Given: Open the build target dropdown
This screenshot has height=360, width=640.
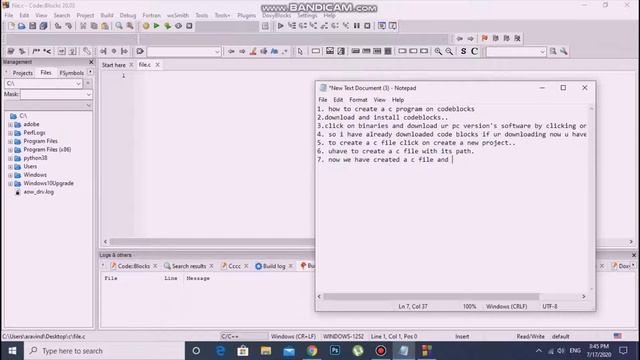Looking at the screenshot, I should pyautogui.click(x=227, y=26).
